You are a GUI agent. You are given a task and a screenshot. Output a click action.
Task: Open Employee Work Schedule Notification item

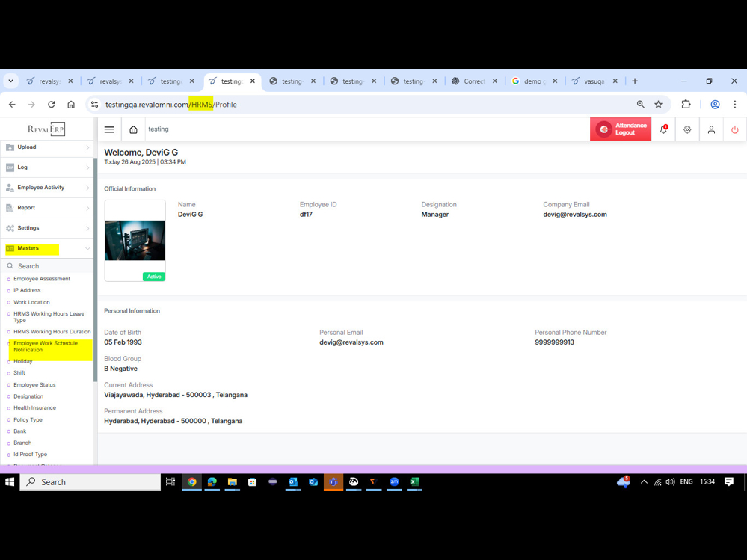tap(46, 347)
